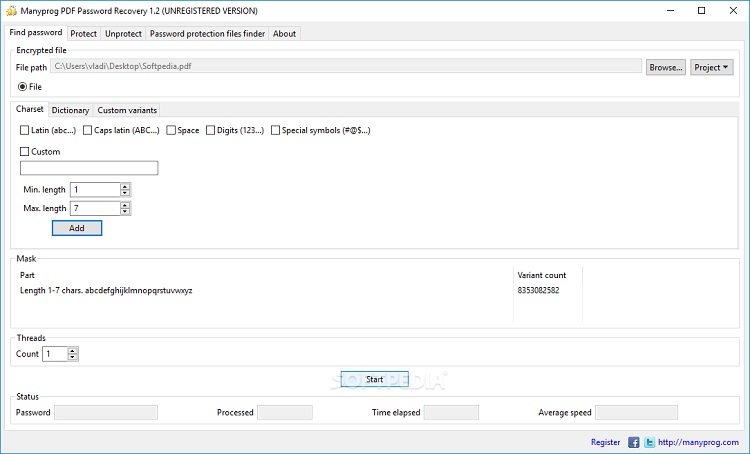Increase Min. length with up arrow
Image resolution: width=750 pixels, height=454 pixels.
125,186
